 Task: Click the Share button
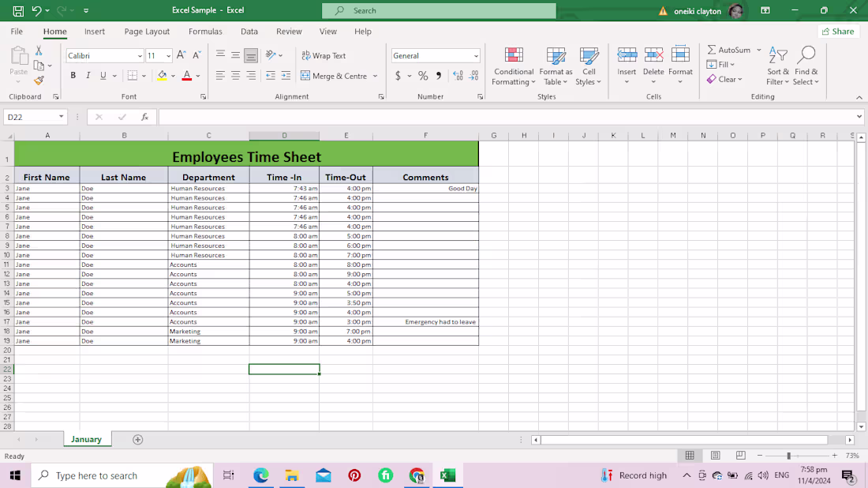pos(838,31)
